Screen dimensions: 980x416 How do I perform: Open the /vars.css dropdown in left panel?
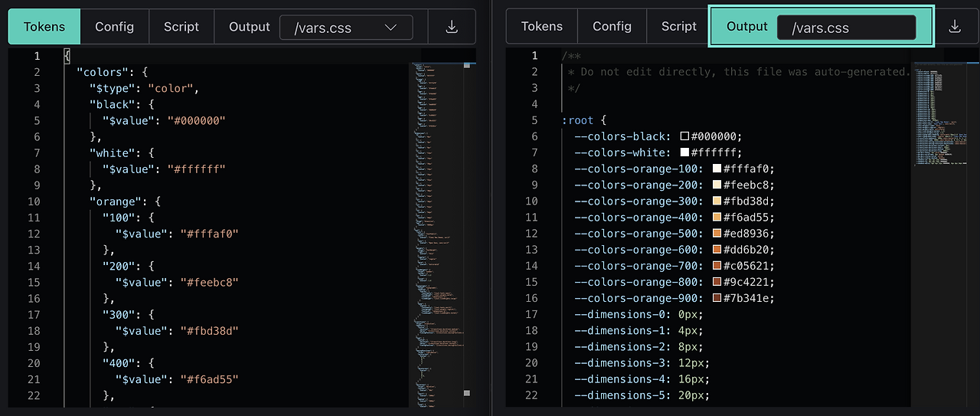pyautogui.click(x=346, y=28)
